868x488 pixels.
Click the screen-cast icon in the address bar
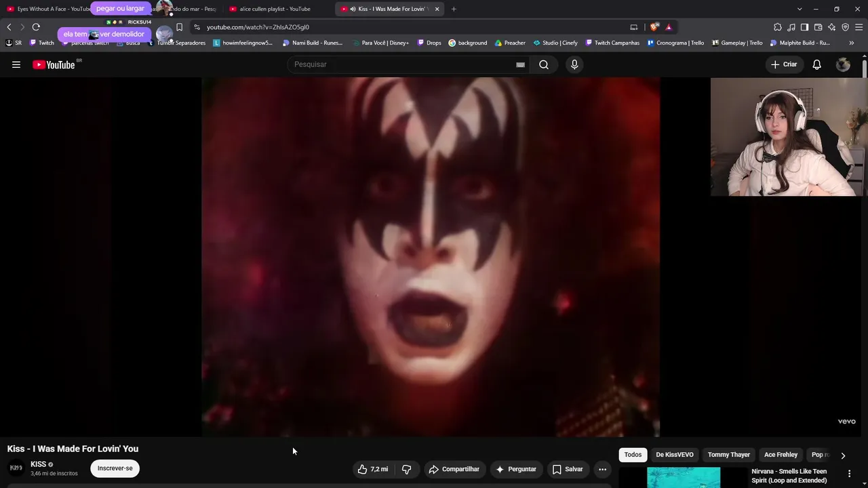coord(634,27)
